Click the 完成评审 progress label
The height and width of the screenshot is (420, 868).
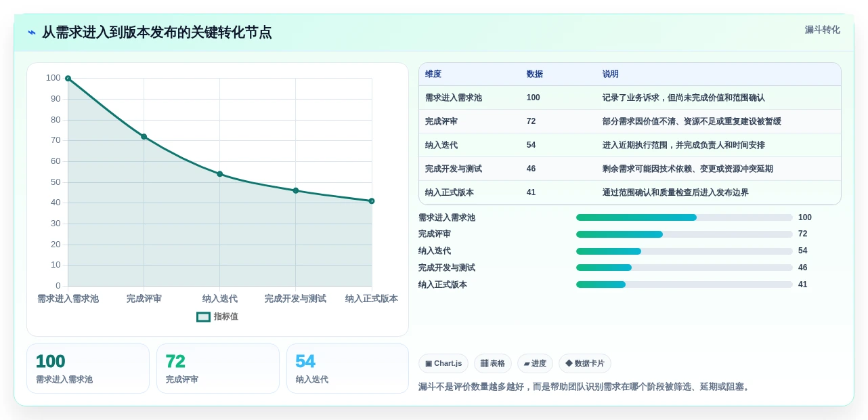point(435,234)
